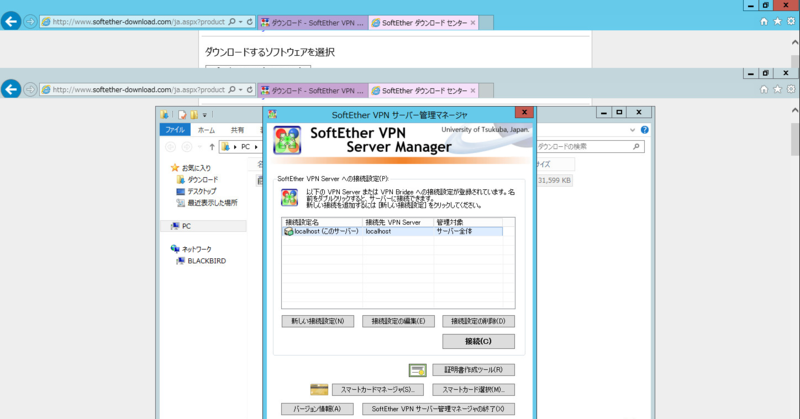Image resolution: width=800 pixels, height=419 pixels.
Task: Click the 接続設定の削除(D) button
Action: (x=478, y=322)
